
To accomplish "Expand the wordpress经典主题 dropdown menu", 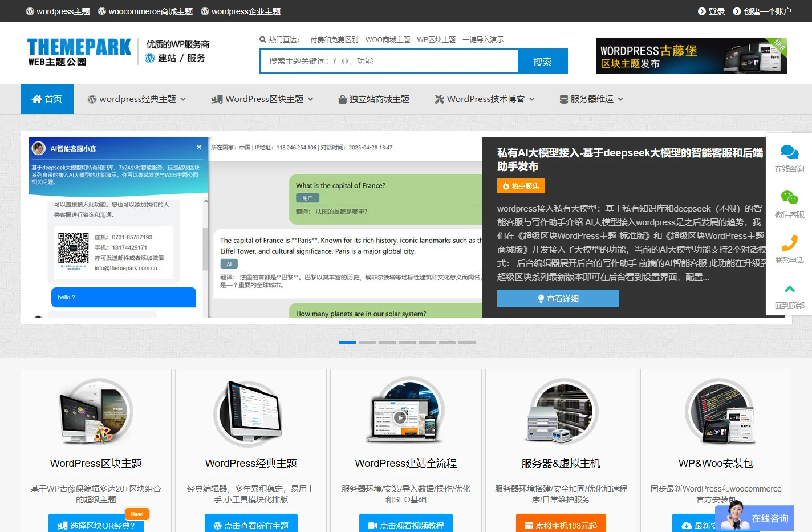I will [x=183, y=99].
